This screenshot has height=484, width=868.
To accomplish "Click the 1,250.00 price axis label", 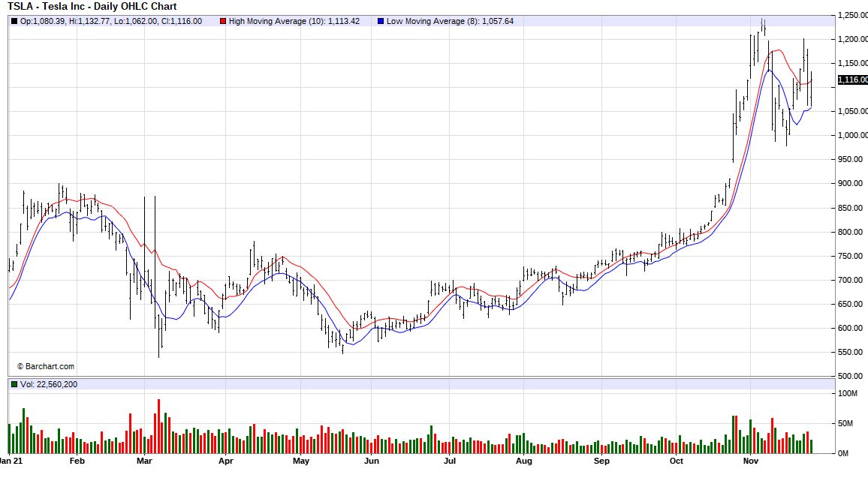I will (x=852, y=15).
